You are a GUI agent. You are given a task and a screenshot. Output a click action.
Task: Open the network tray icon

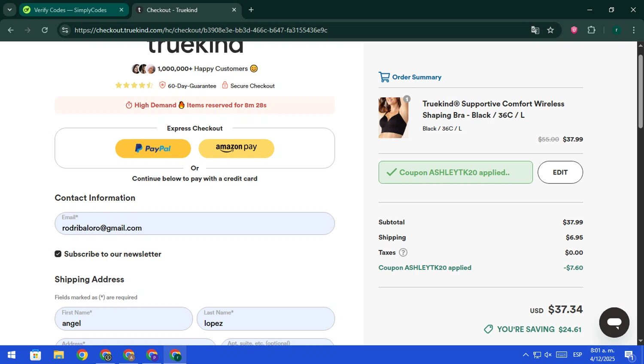(537, 355)
